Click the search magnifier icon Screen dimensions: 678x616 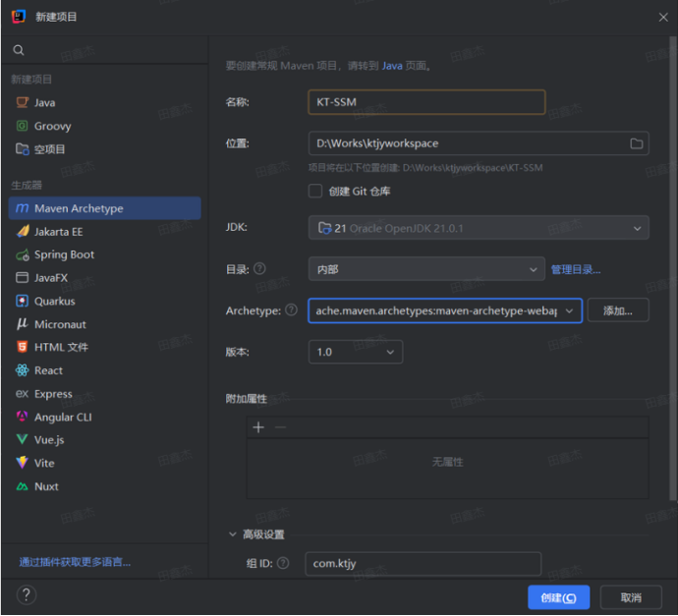pyautogui.click(x=18, y=50)
